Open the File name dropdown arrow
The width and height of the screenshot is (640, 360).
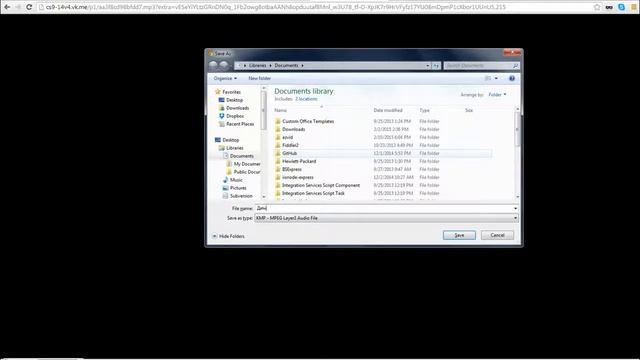point(515,208)
